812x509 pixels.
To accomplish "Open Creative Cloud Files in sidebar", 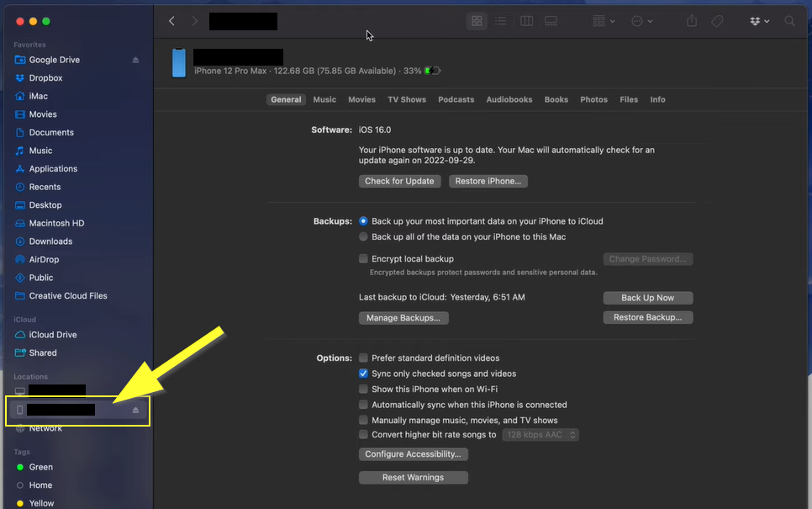I will click(68, 296).
